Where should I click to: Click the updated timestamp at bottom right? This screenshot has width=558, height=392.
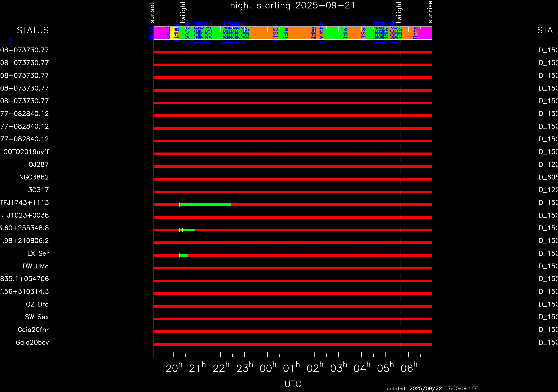[x=432, y=388]
